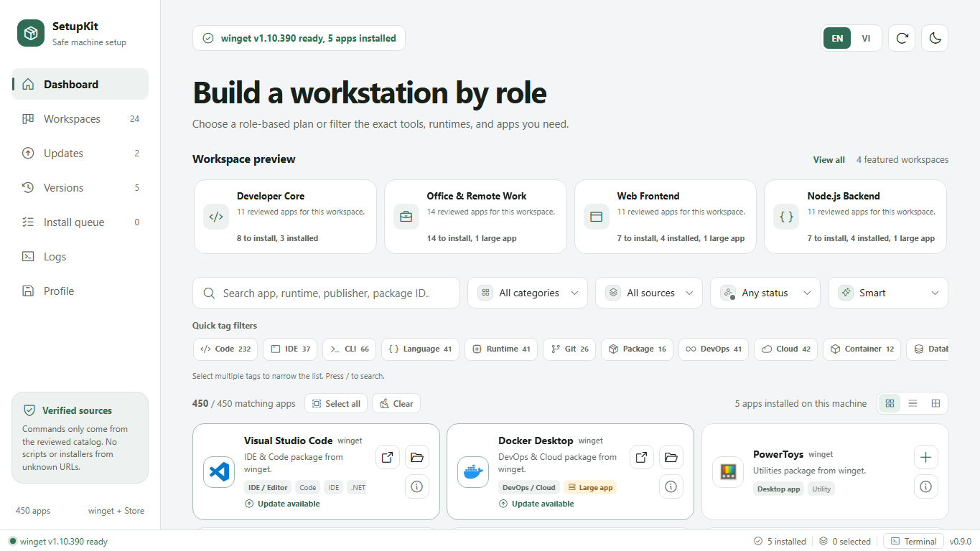
Task: Switch language to VI
Action: click(866, 38)
